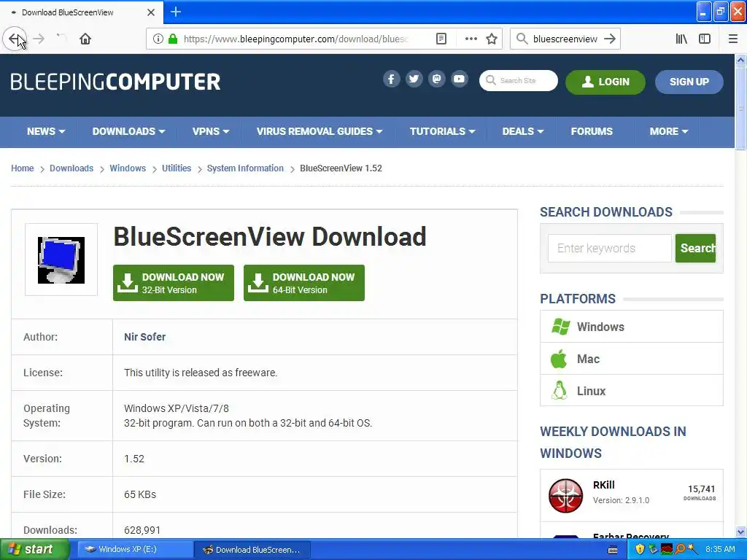
Task: Toggle reader view icon in address bar
Action: coord(441,39)
